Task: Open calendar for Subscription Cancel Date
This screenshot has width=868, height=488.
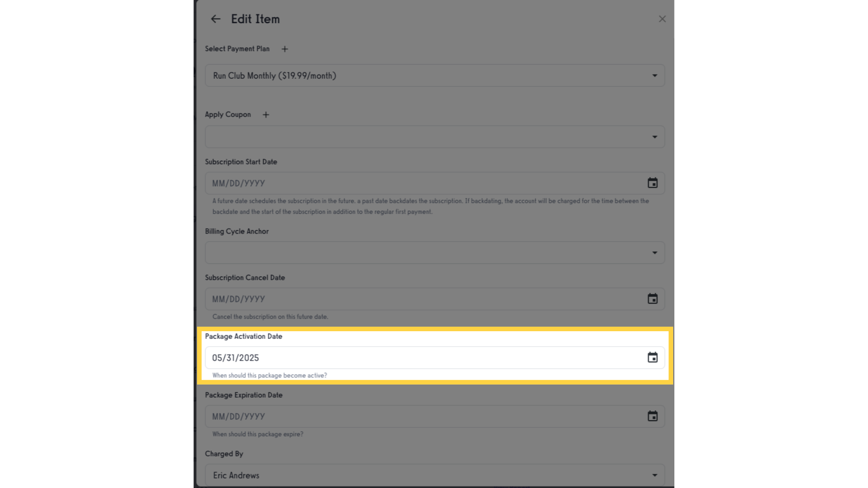Action: (652, 299)
